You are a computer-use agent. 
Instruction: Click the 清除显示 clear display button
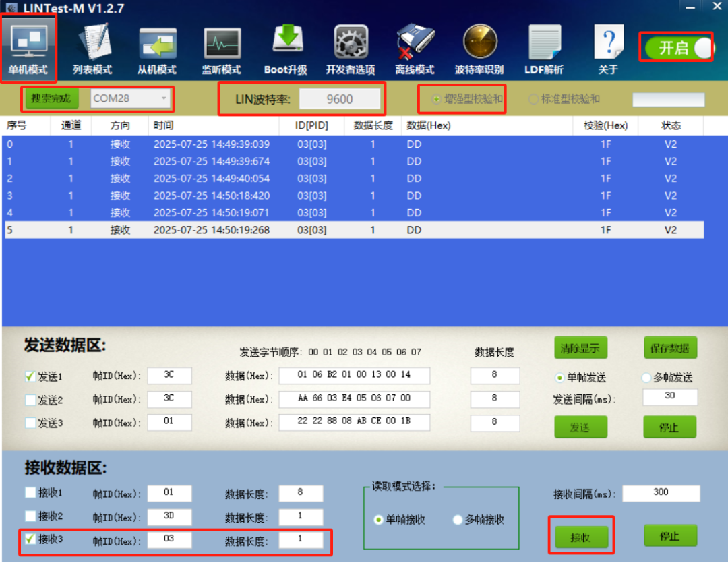pos(580,348)
